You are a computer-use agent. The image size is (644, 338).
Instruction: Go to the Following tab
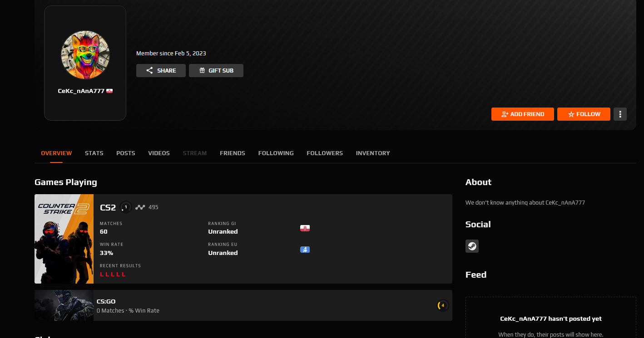pyautogui.click(x=276, y=153)
